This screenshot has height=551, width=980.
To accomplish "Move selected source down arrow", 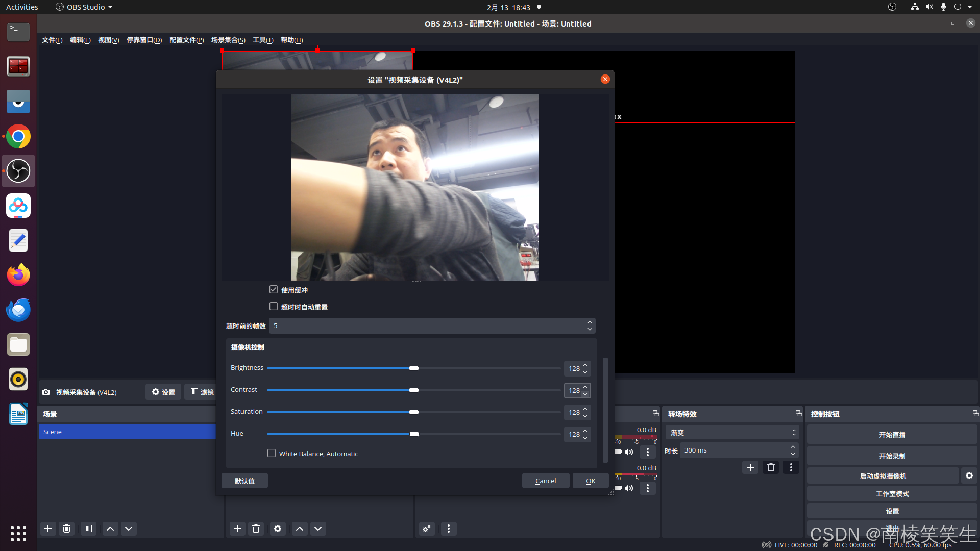I will [318, 529].
